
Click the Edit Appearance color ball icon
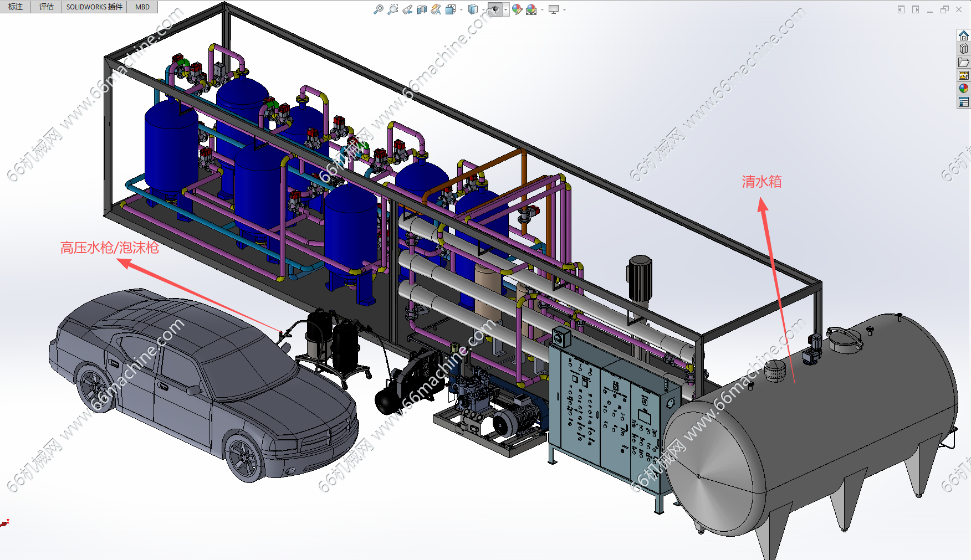pos(517,9)
